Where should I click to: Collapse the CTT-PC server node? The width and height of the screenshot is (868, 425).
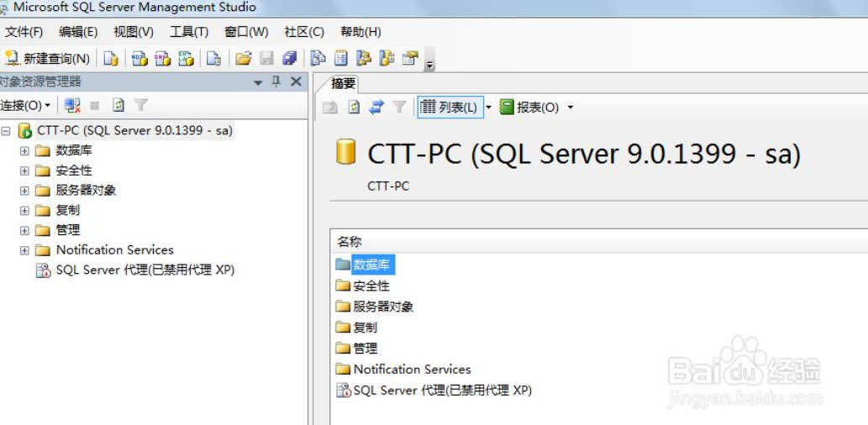[x=6, y=131]
